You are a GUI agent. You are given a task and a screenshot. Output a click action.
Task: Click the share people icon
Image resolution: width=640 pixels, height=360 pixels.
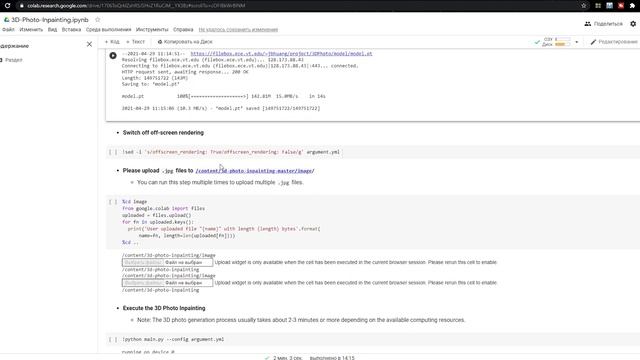588,24
